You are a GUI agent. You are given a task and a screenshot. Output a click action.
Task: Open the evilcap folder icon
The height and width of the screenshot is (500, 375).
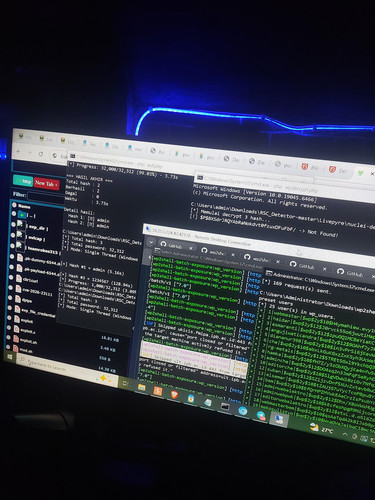pos(20,235)
